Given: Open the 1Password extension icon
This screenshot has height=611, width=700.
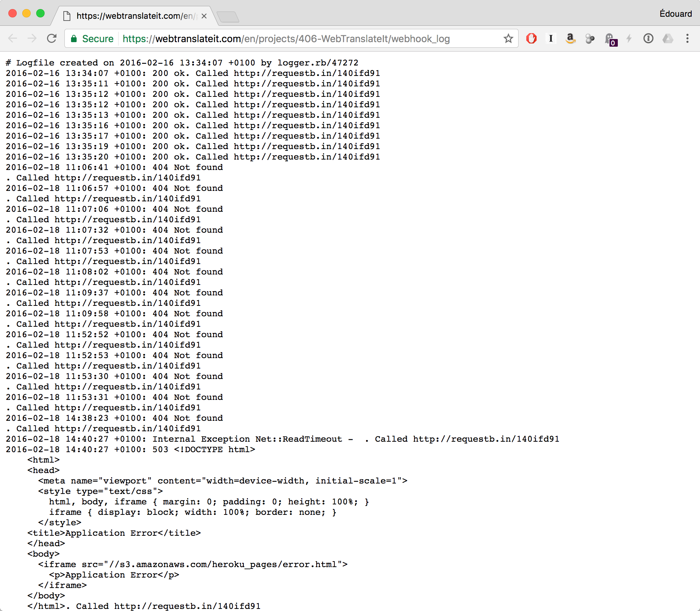Looking at the screenshot, I should (648, 38).
